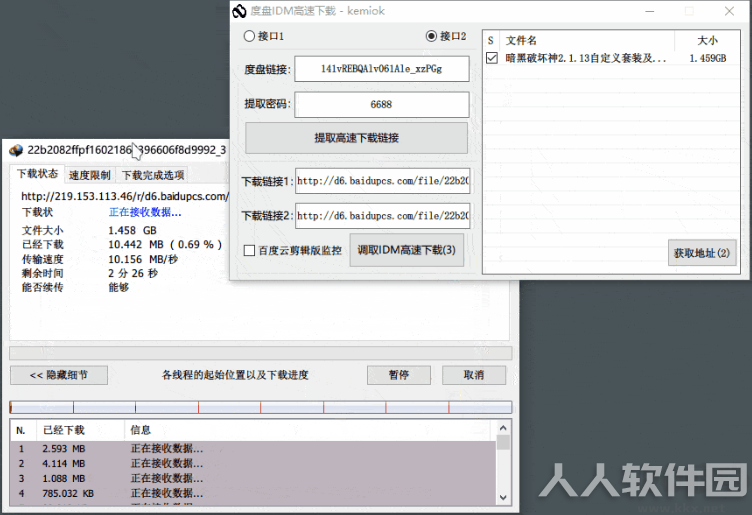The width and height of the screenshot is (752, 515).
Task: Select thread row 4 with 785.032 KB
Action: (x=253, y=493)
